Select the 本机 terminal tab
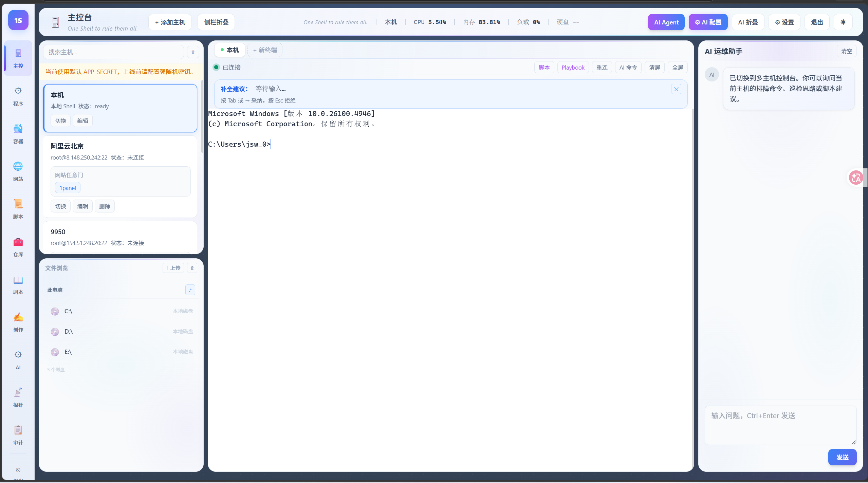The image size is (868, 483). pyautogui.click(x=230, y=50)
